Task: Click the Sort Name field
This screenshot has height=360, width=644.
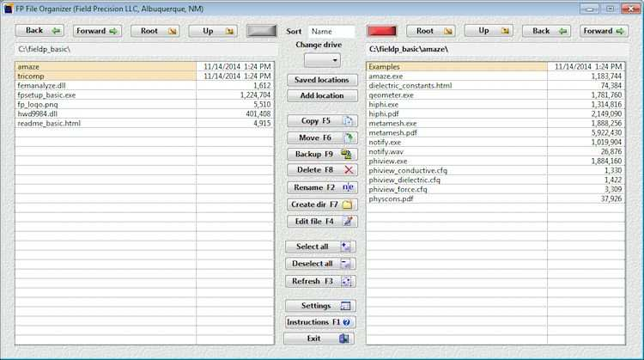Action: point(331,31)
